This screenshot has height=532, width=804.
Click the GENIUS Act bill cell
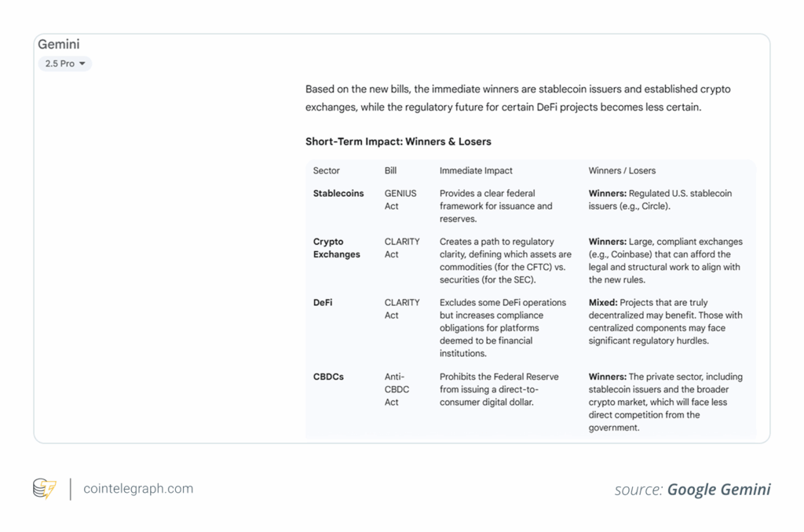point(400,199)
